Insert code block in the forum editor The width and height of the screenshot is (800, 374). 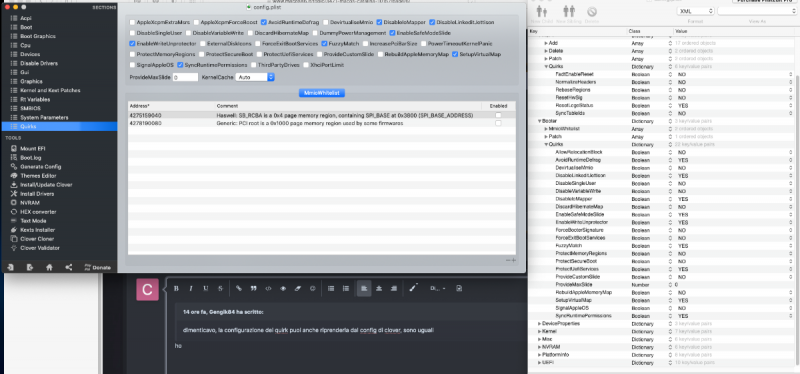point(268,288)
